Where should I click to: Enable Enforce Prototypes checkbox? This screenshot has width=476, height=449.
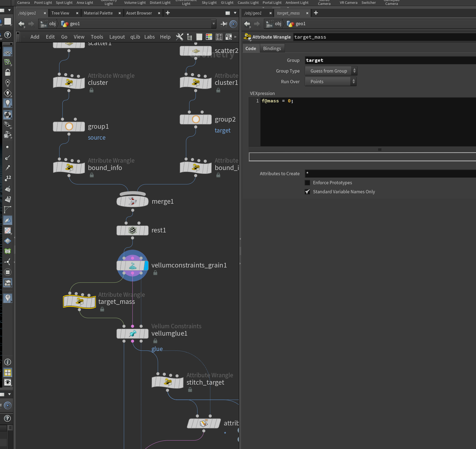(x=308, y=183)
